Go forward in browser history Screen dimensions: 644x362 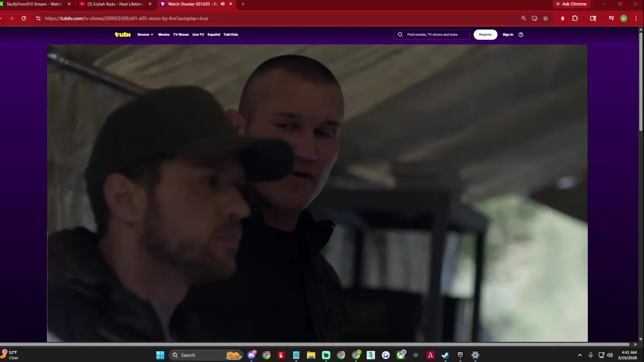click(x=11, y=18)
